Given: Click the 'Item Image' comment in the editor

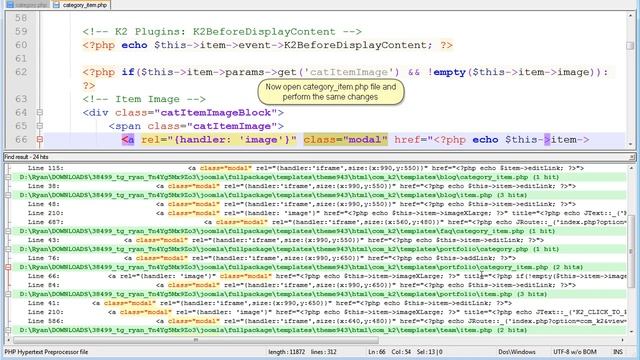Looking at the screenshot, I should (144, 99).
